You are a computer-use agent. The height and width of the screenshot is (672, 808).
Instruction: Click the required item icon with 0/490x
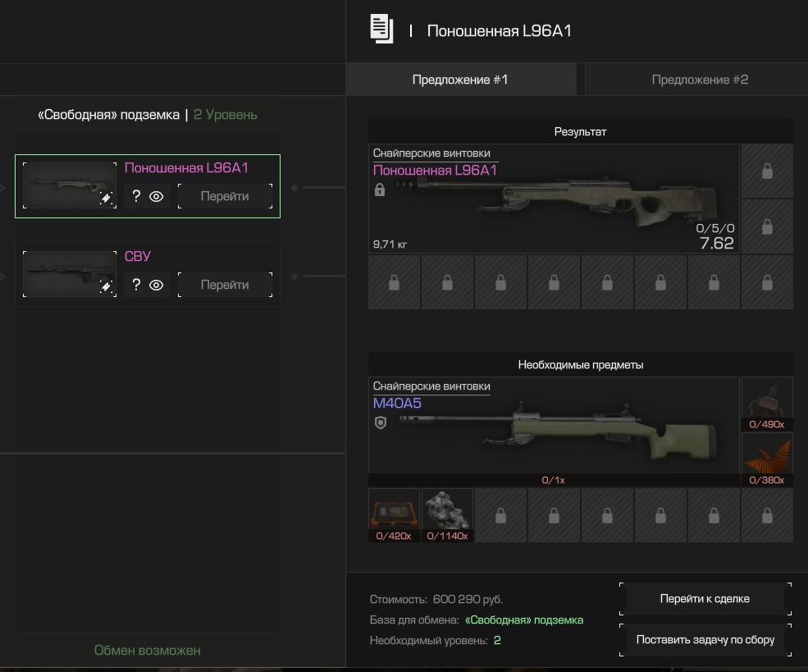tap(767, 404)
